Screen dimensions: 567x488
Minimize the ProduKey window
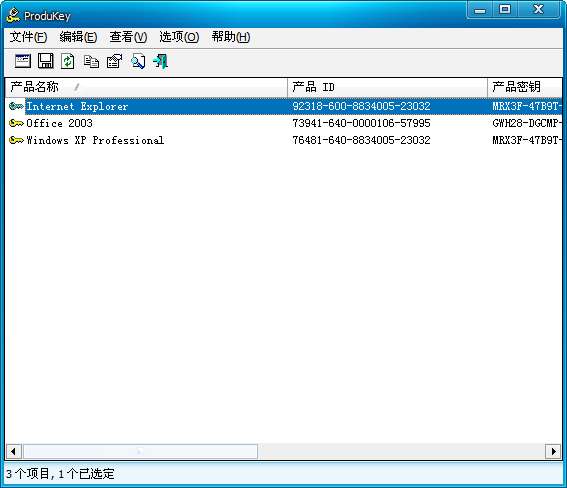pos(479,10)
